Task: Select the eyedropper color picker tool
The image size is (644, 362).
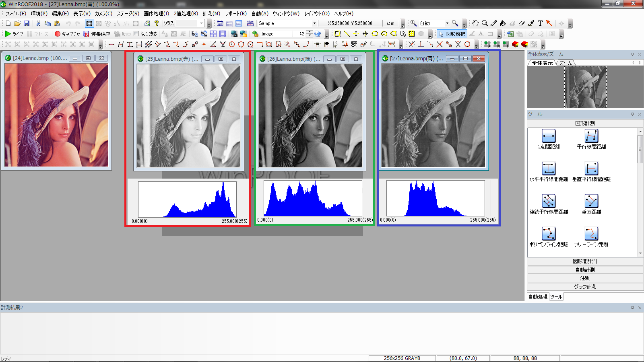Action: tap(531, 23)
